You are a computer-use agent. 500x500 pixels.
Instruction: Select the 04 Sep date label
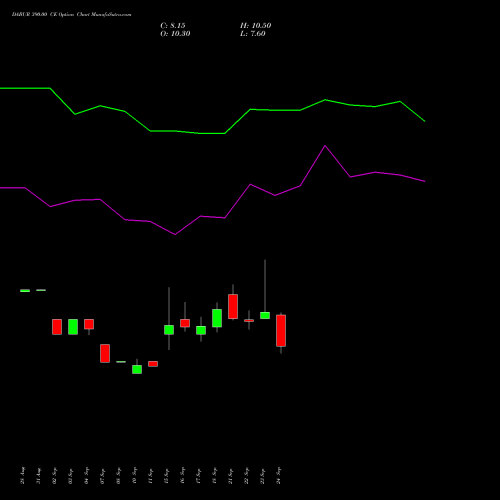pyautogui.click(x=86, y=476)
